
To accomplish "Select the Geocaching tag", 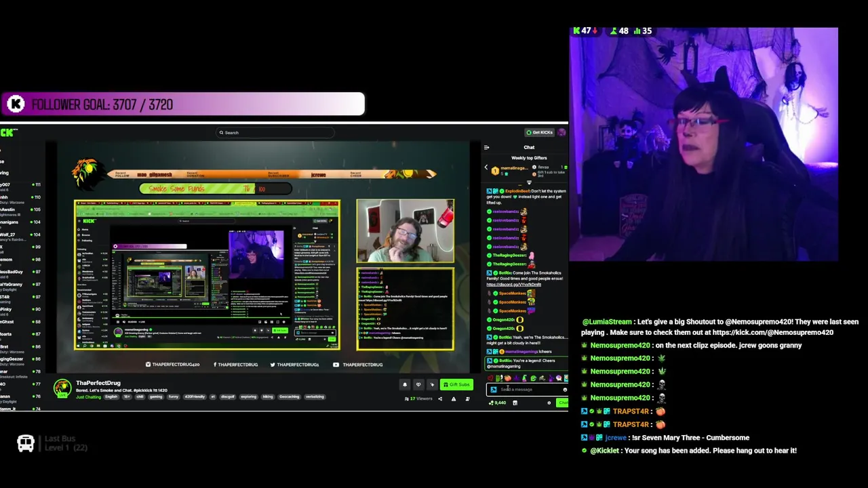I will coord(289,396).
